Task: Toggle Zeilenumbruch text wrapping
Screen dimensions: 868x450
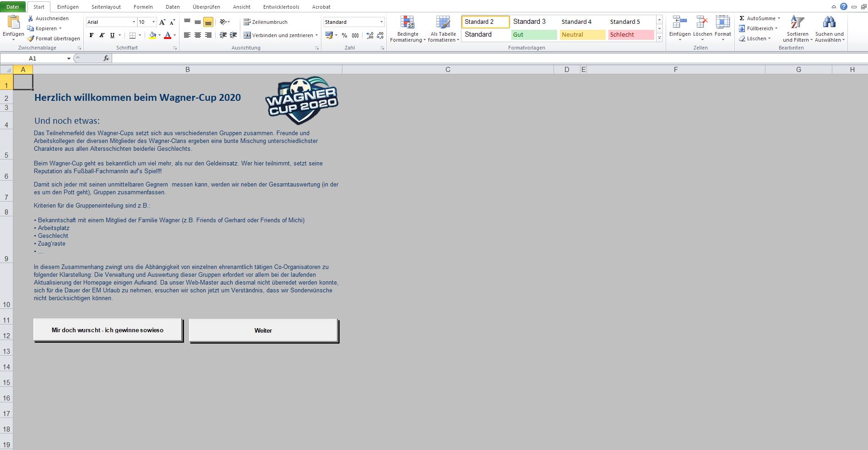Action: pyautogui.click(x=266, y=22)
